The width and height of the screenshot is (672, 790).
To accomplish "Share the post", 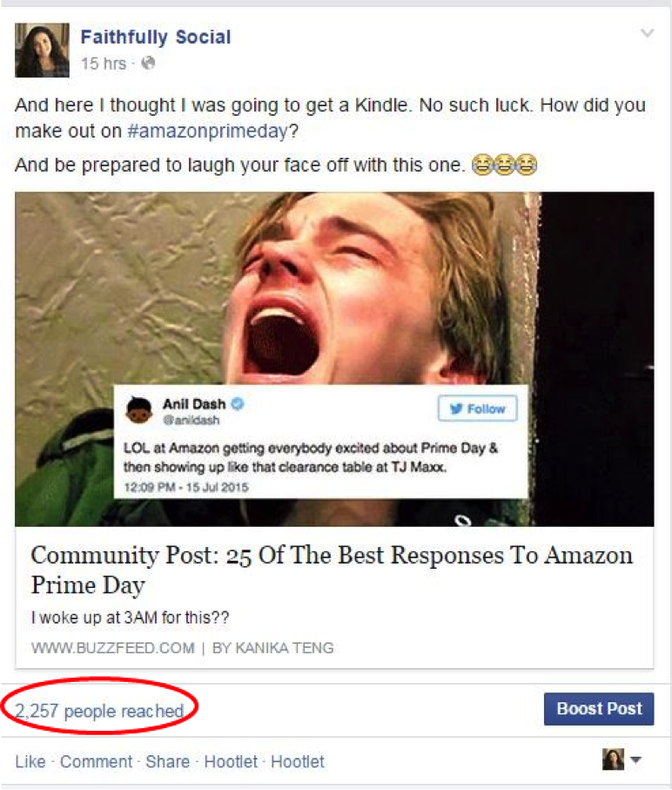I will point(168,761).
